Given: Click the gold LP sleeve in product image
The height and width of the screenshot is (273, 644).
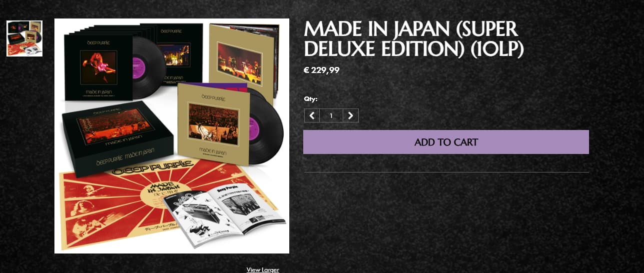Looking at the screenshot, I should [x=212, y=123].
